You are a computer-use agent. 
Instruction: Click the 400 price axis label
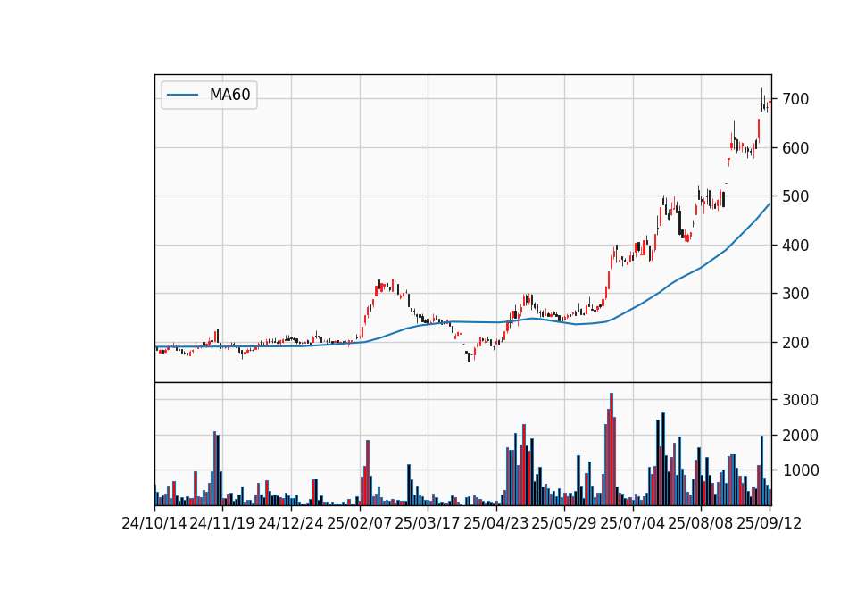[x=795, y=246]
